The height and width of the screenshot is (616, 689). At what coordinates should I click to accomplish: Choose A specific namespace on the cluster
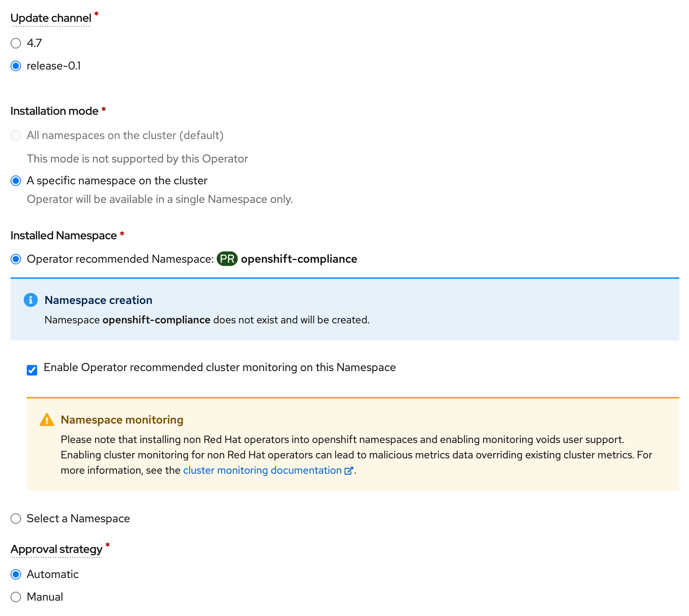pos(16,181)
